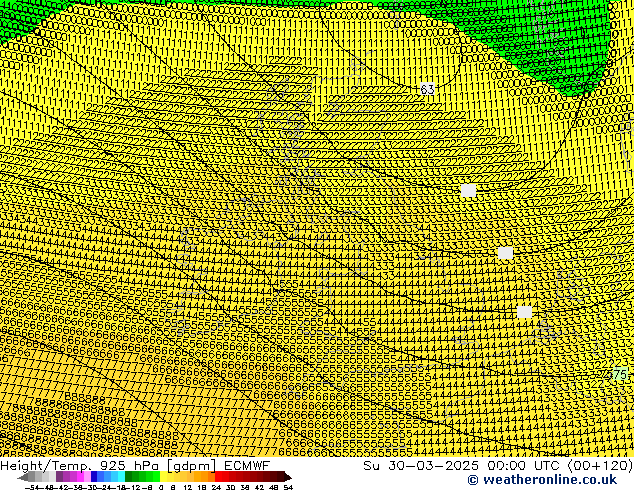Screen dimensions: 634x490
Task: Click the legend scale value 24
Action: (216, 488)
